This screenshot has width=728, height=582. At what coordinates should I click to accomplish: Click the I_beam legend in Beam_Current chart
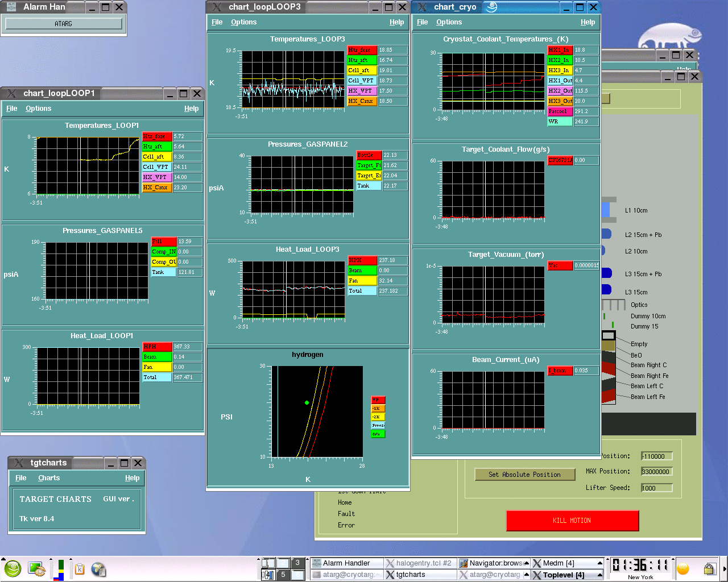[560, 371]
